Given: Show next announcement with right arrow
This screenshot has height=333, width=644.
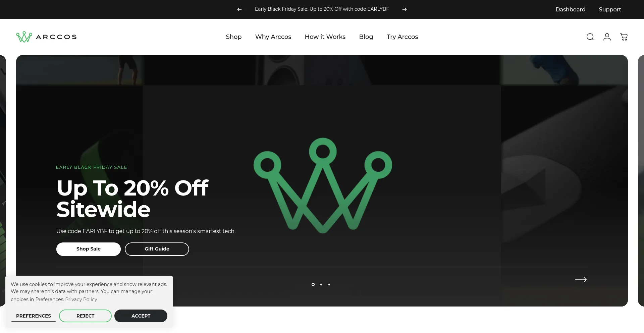Looking at the screenshot, I should coord(405,9).
